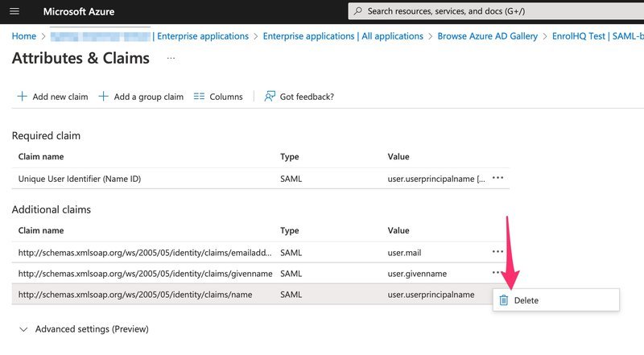The height and width of the screenshot is (355, 644).
Task: Open the Columns chooser
Action: coord(218,97)
